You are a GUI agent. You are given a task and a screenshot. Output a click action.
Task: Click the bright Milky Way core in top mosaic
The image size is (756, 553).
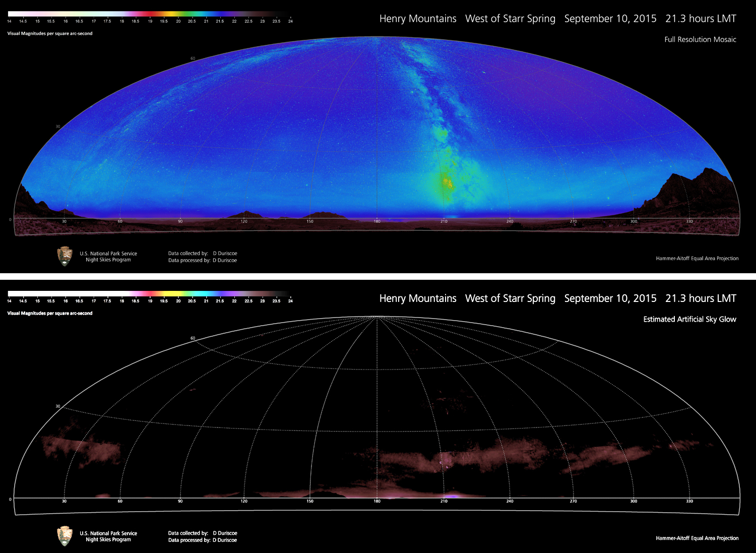446,183
